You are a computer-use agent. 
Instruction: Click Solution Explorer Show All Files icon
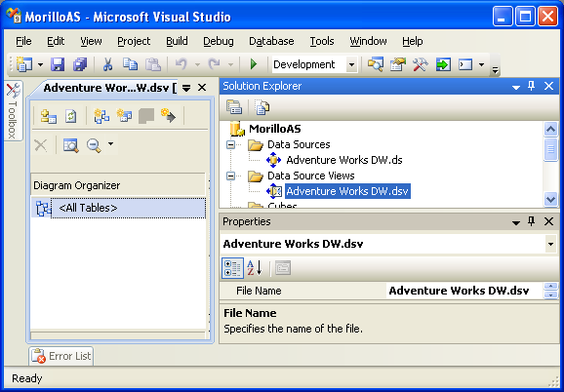(x=262, y=107)
